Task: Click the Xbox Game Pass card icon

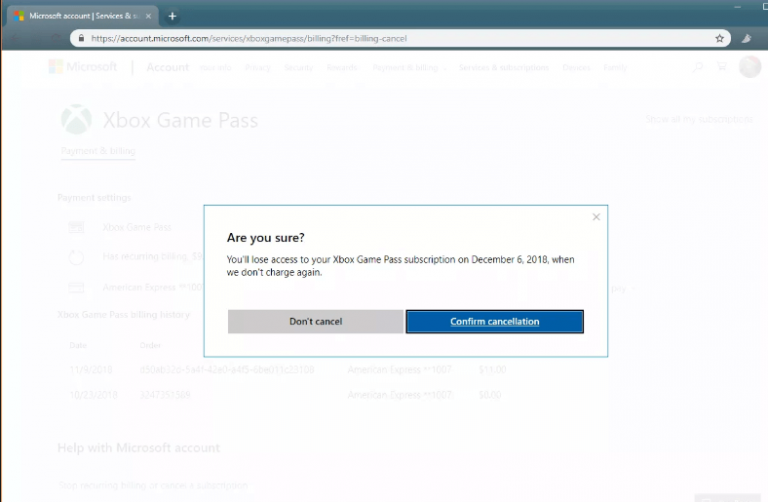Action: click(76, 227)
